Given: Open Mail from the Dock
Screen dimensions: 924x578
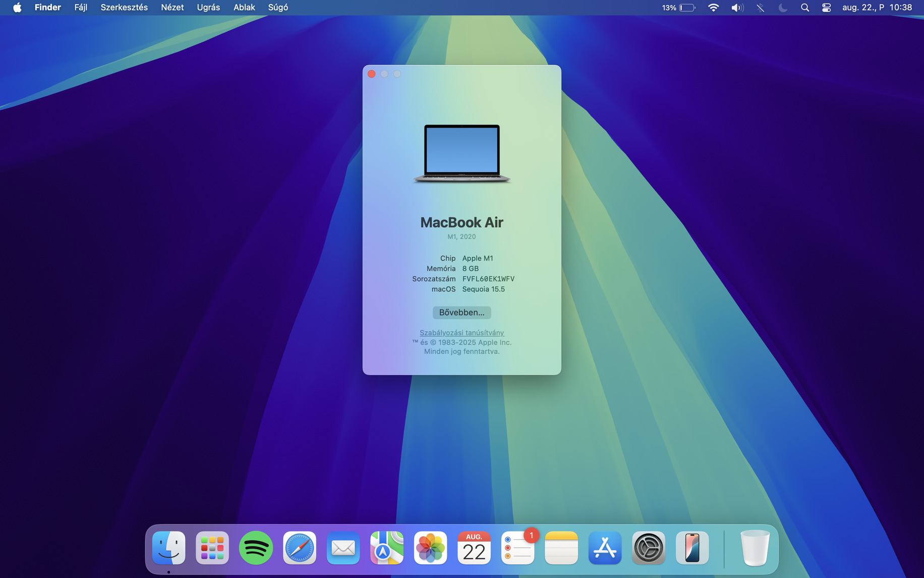Looking at the screenshot, I should tap(343, 548).
